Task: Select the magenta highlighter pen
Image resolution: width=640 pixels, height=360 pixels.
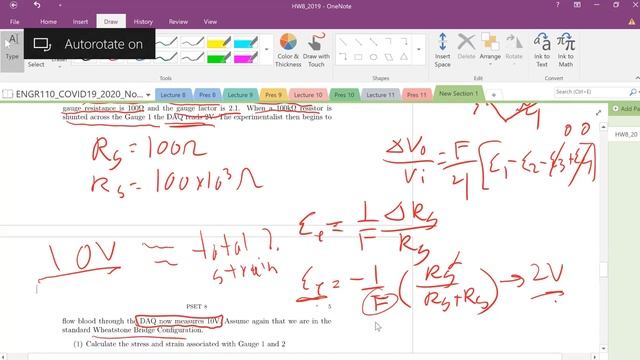Action: [245, 58]
